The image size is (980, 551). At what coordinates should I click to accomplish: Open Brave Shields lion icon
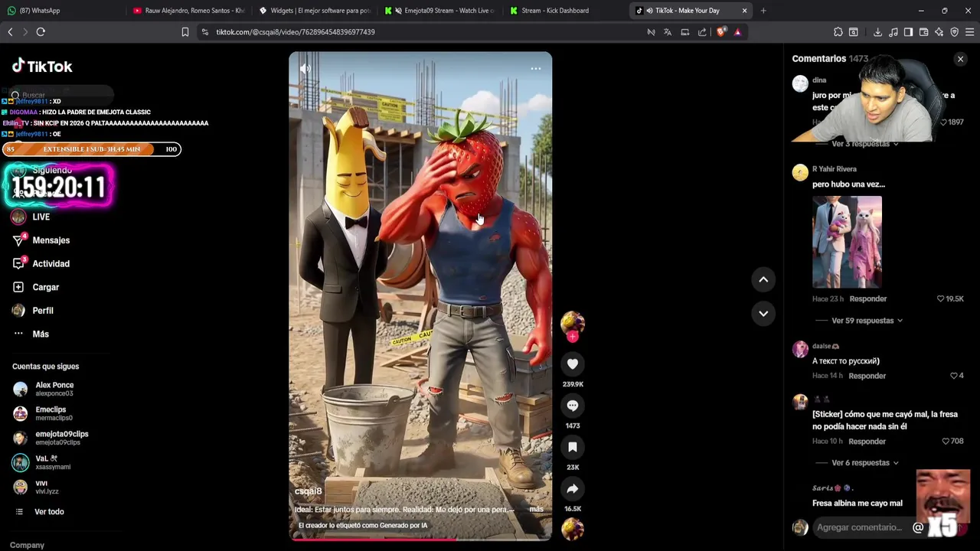click(721, 32)
